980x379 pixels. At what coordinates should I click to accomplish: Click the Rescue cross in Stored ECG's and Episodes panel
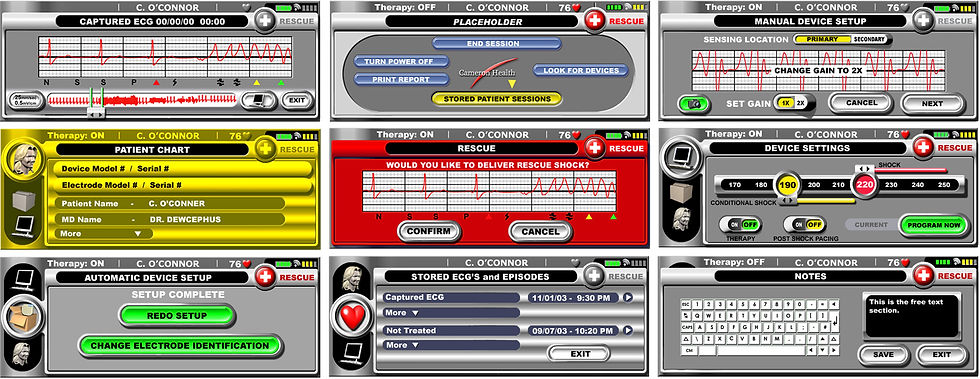(594, 276)
